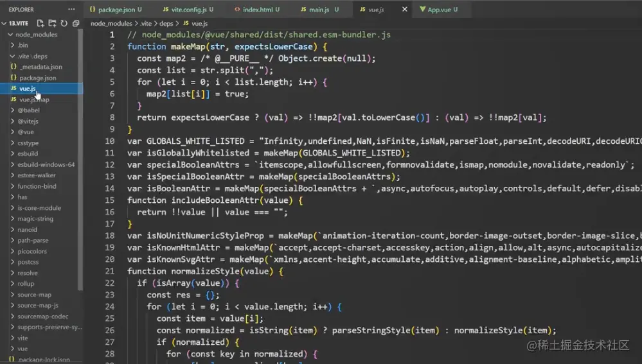Click line number 10 in the gutter

coord(110,141)
